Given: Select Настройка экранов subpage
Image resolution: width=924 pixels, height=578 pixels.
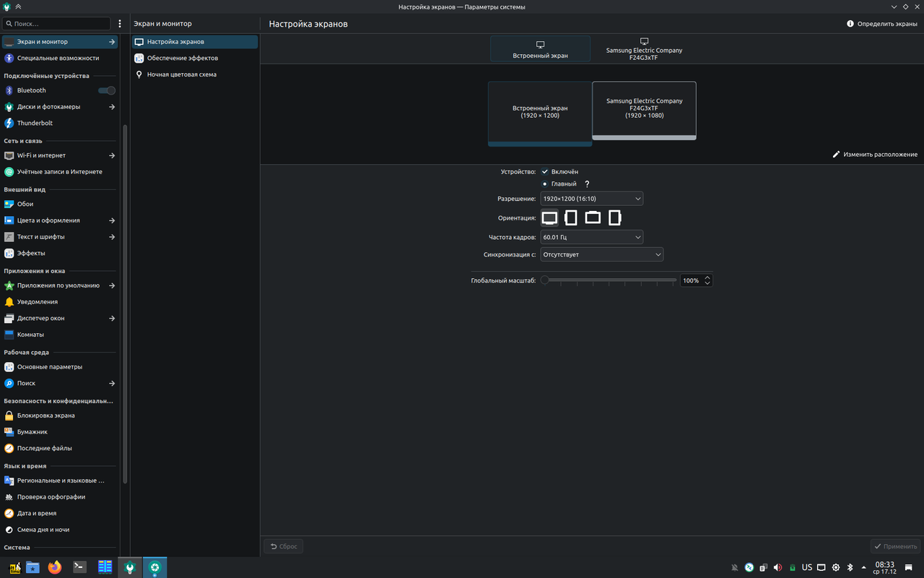Looking at the screenshot, I should tap(194, 42).
